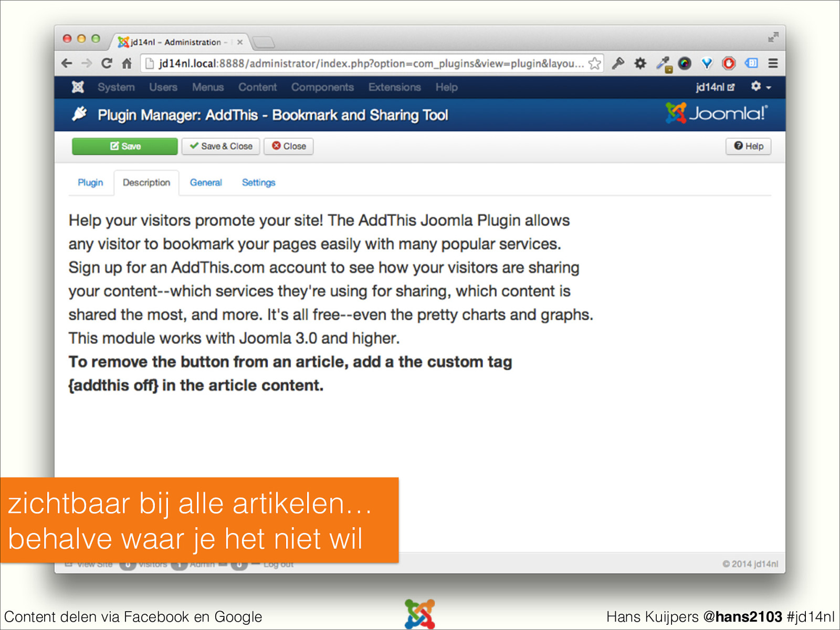This screenshot has width=840, height=630.
Task: Open a new browser tab
Action: coord(263,42)
